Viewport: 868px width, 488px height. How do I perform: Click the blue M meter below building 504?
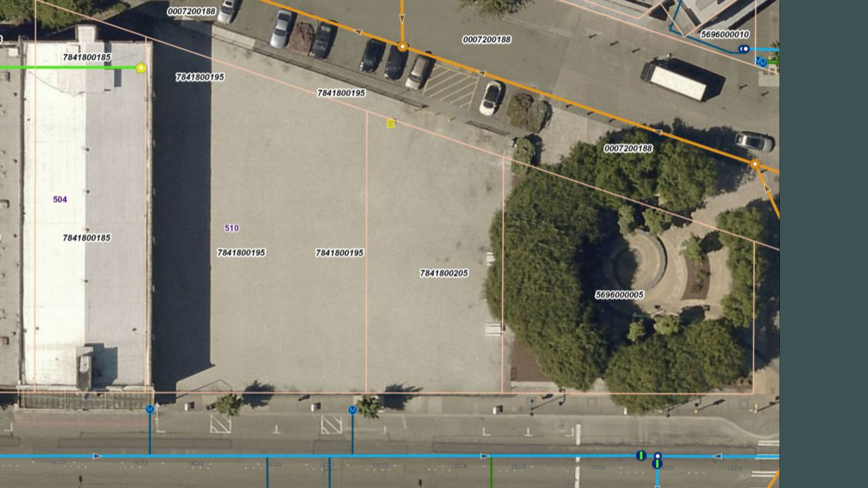tap(150, 409)
